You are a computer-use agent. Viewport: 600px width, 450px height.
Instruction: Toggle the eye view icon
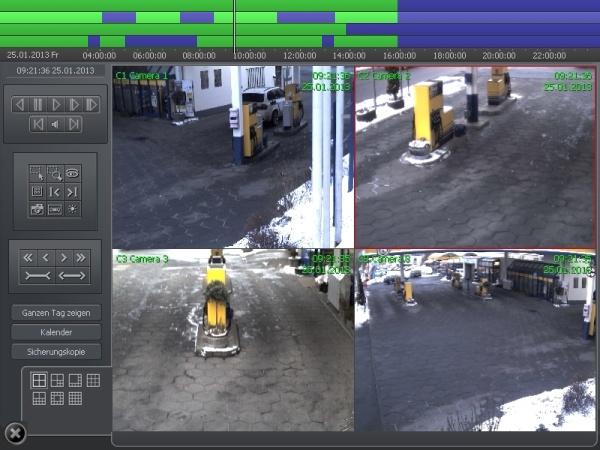pyautogui.click(x=73, y=172)
